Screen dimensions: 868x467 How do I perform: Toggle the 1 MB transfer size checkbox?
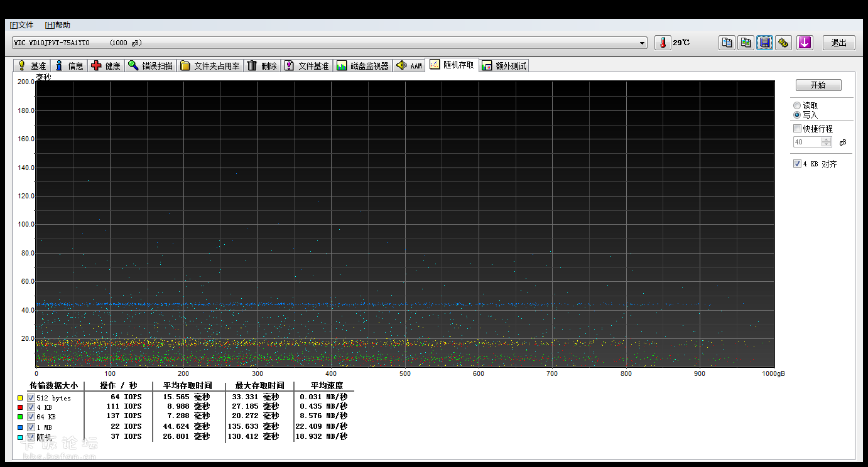tap(31, 427)
